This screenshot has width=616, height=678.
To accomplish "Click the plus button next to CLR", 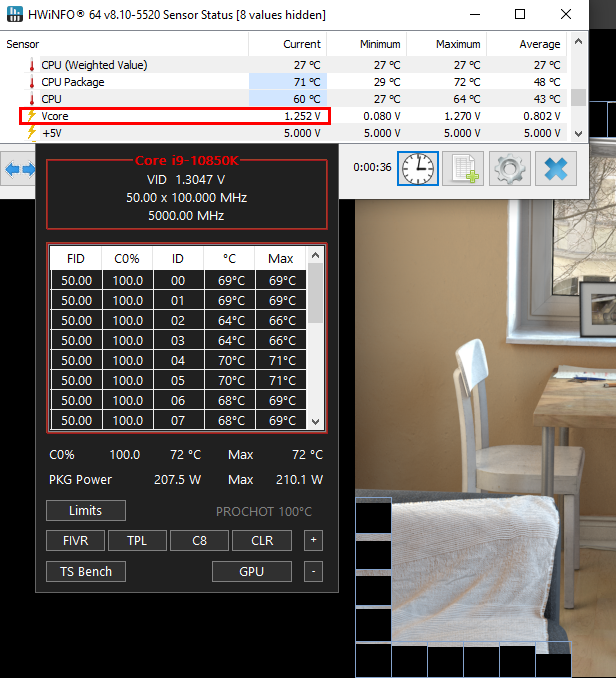I will tap(313, 540).
